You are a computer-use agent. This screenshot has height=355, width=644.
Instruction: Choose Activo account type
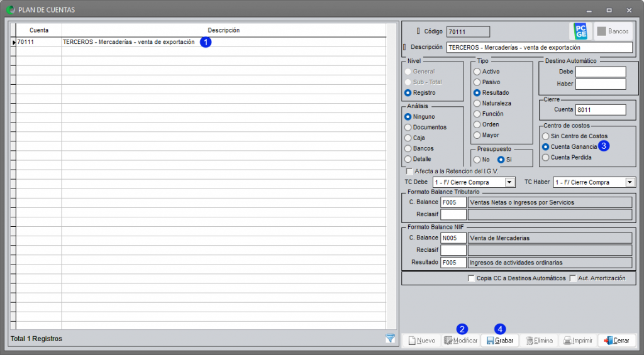[477, 72]
